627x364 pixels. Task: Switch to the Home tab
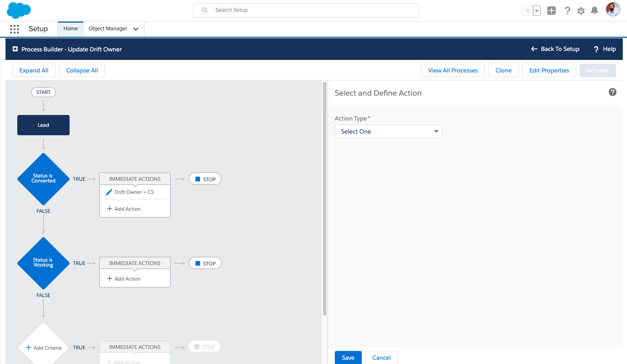click(x=70, y=29)
